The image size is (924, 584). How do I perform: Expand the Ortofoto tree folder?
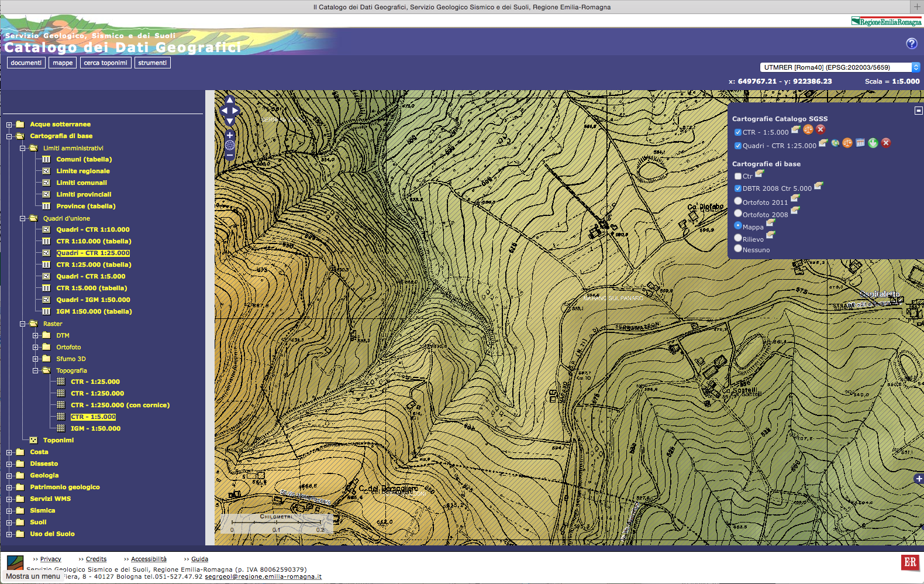36,347
